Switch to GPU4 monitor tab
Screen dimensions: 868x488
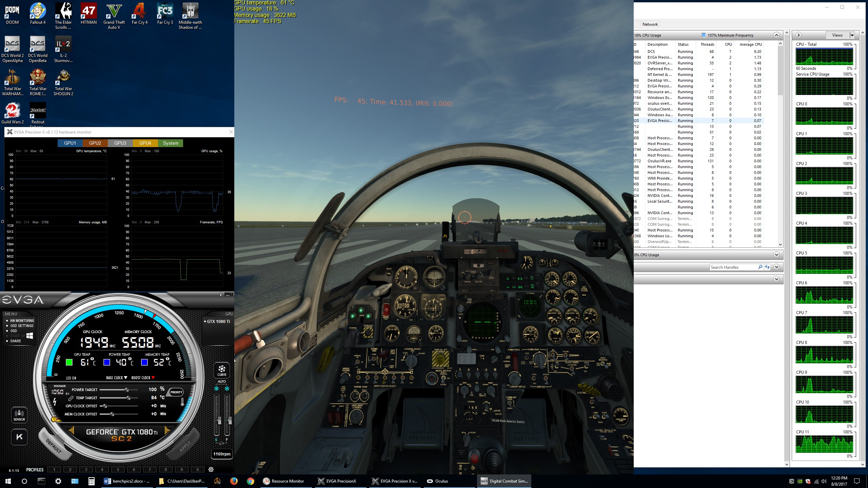pyautogui.click(x=145, y=143)
